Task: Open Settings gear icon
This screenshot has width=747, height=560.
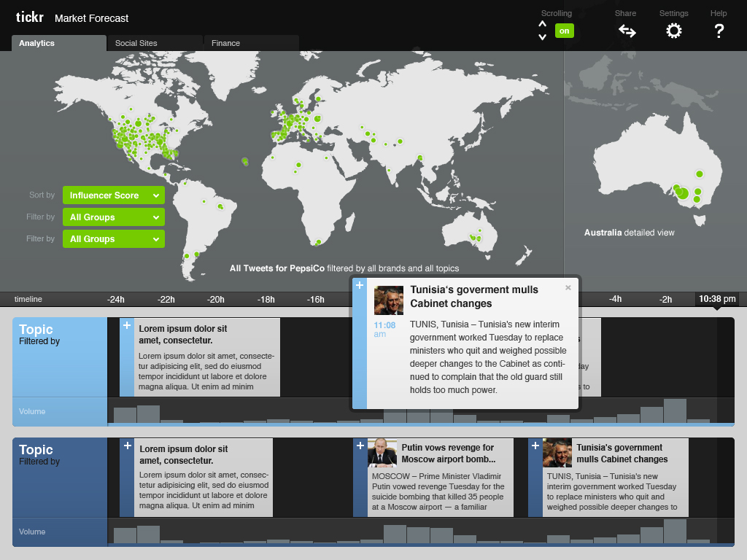Action: (673, 31)
